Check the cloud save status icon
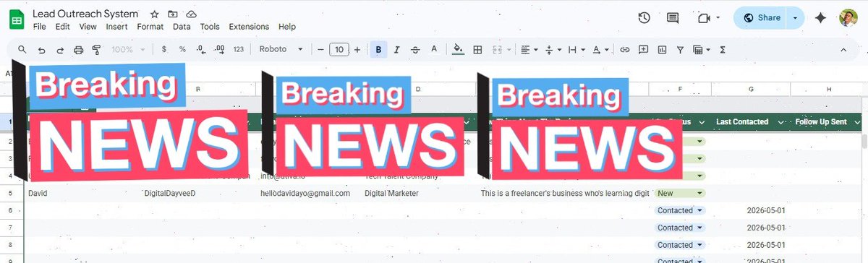 pyautogui.click(x=191, y=14)
